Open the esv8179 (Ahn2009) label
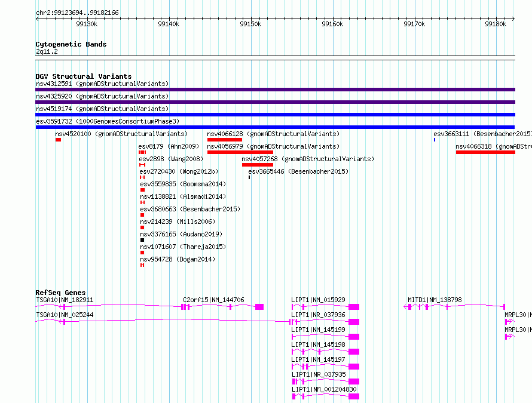 tap(169, 146)
